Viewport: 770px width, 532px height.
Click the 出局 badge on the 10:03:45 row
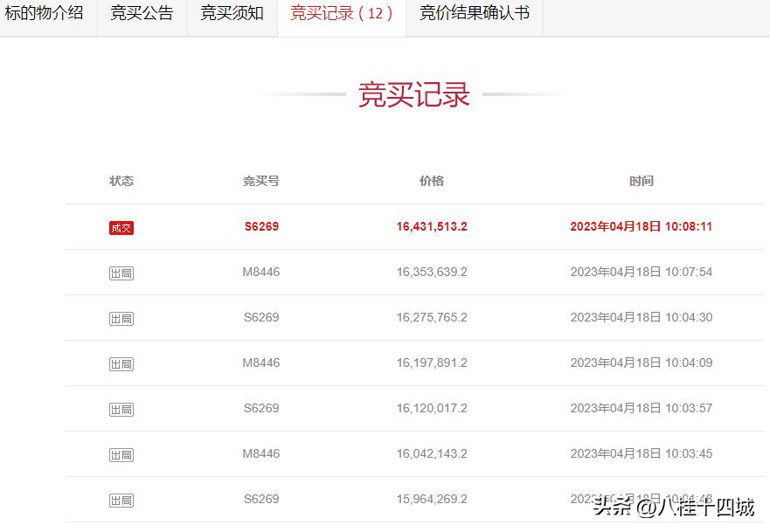121,454
